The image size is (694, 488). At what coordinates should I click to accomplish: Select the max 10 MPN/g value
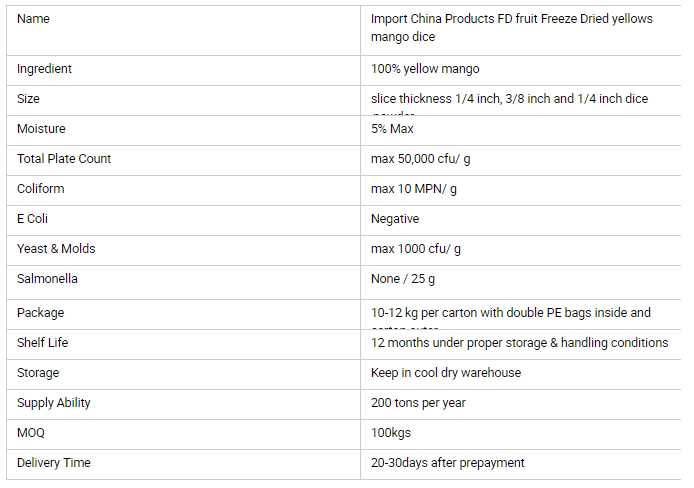414,189
